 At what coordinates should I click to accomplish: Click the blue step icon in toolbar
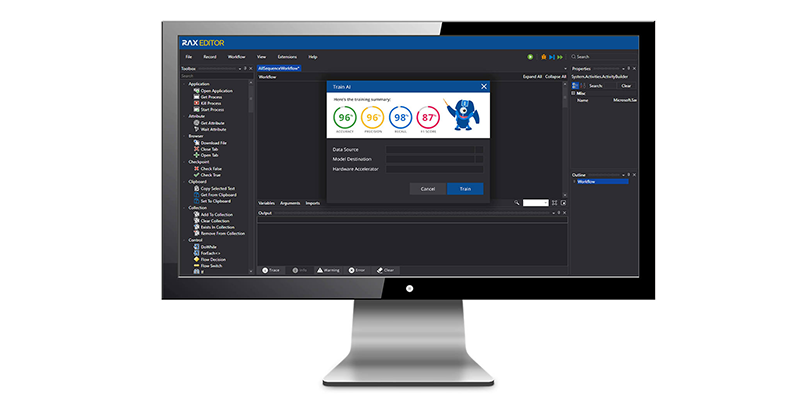tap(552, 57)
